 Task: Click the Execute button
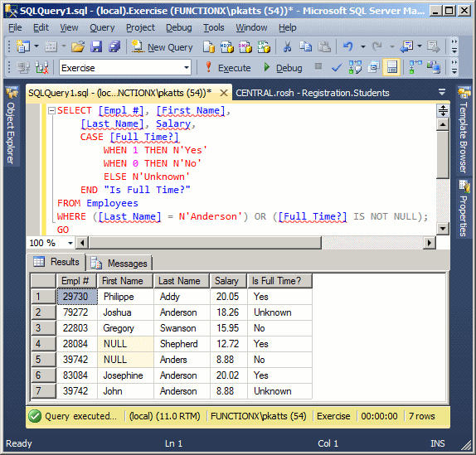click(227, 68)
